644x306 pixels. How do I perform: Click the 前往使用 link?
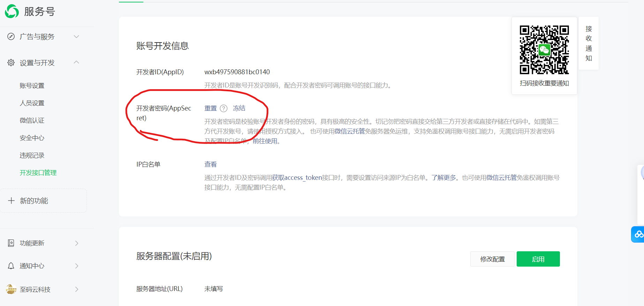click(x=265, y=141)
